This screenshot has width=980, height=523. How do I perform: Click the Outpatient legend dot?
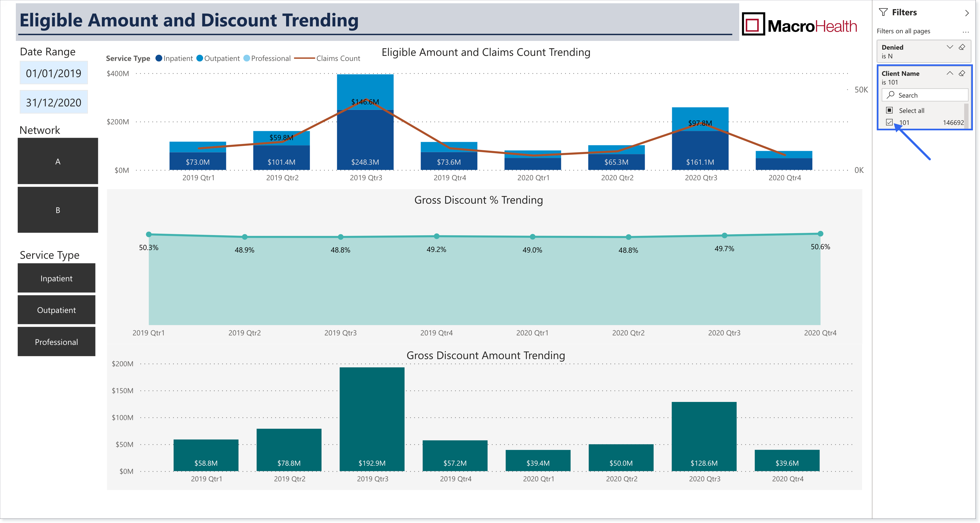coord(199,58)
